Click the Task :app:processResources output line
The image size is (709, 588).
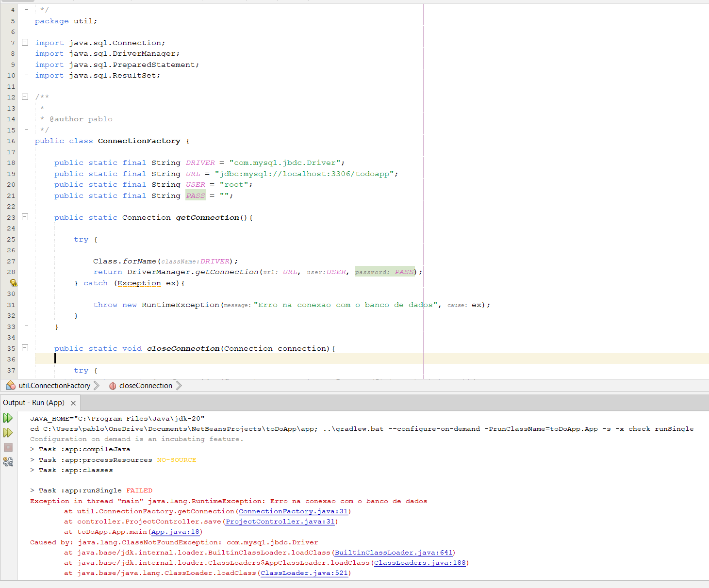coord(113,460)
